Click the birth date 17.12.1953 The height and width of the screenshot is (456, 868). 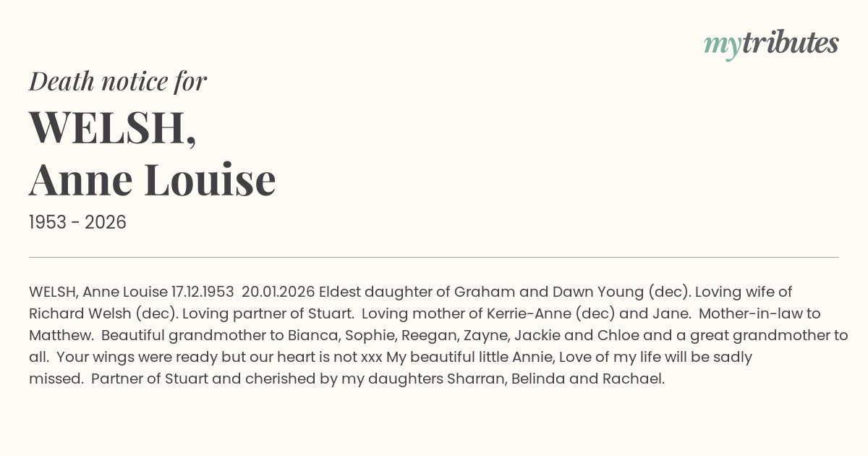(203, 292)
